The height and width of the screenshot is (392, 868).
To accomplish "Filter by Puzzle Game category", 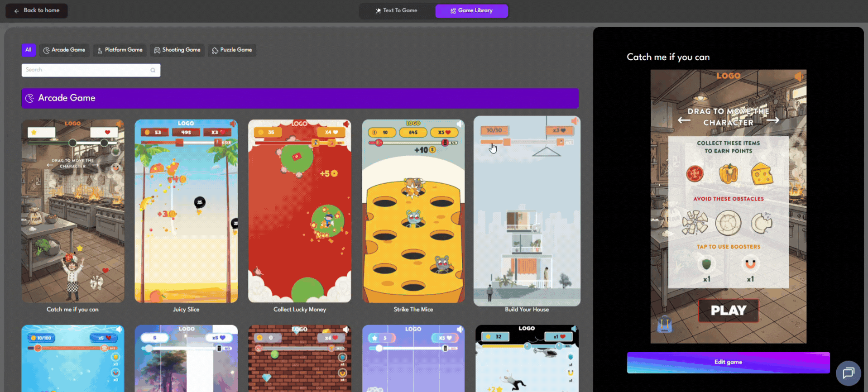I will (232, 50).
